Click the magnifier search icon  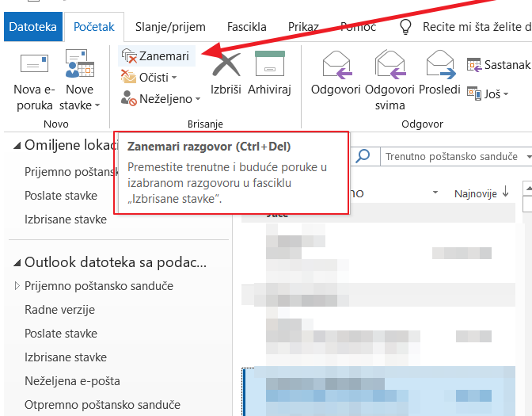click(363, 156)
